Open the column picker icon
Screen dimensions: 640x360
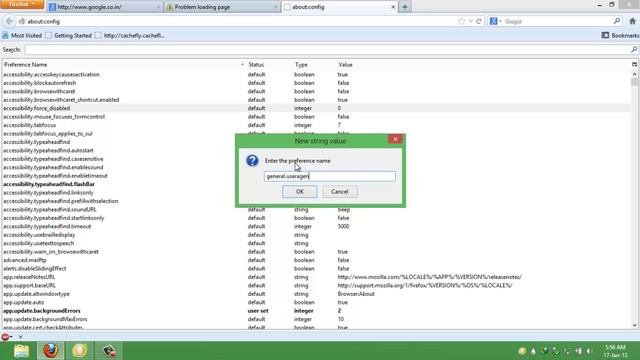(x=634, y=64)
